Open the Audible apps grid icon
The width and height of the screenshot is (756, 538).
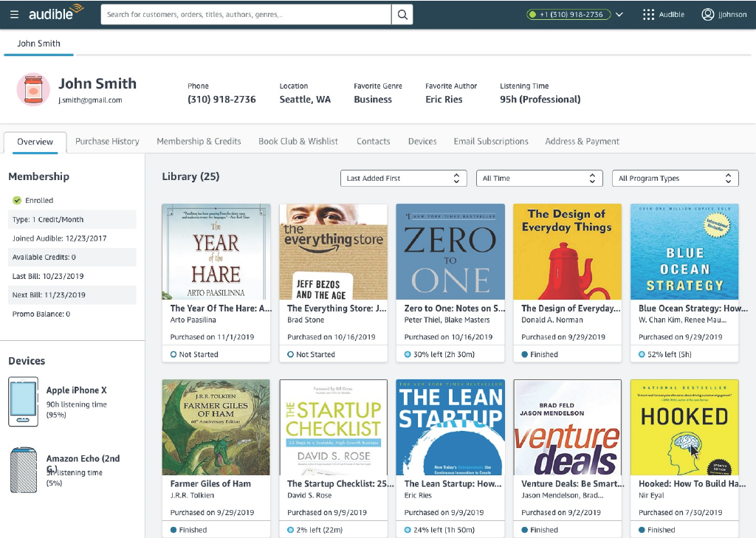648,15
